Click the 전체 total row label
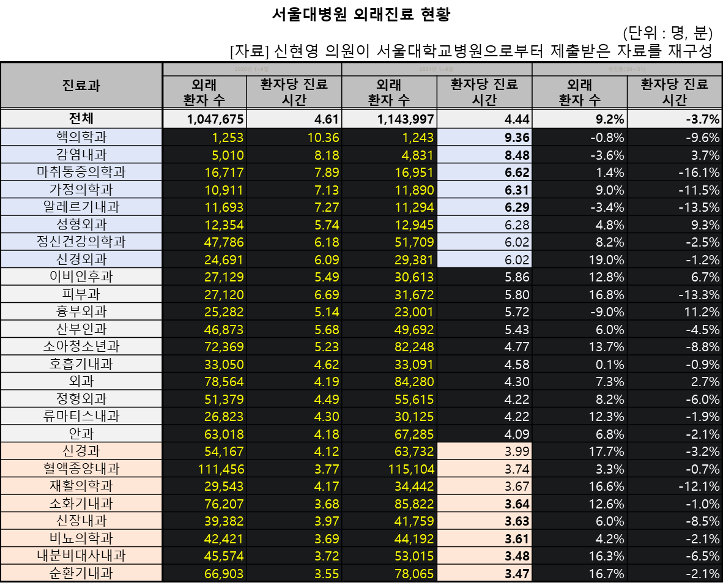 (x=81, y=119)
